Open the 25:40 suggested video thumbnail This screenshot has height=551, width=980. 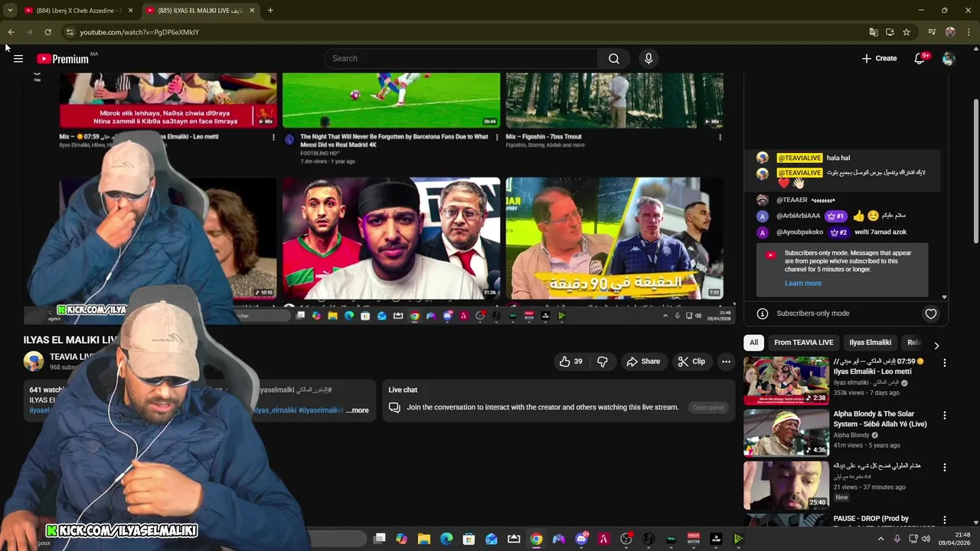pos(786,484)
